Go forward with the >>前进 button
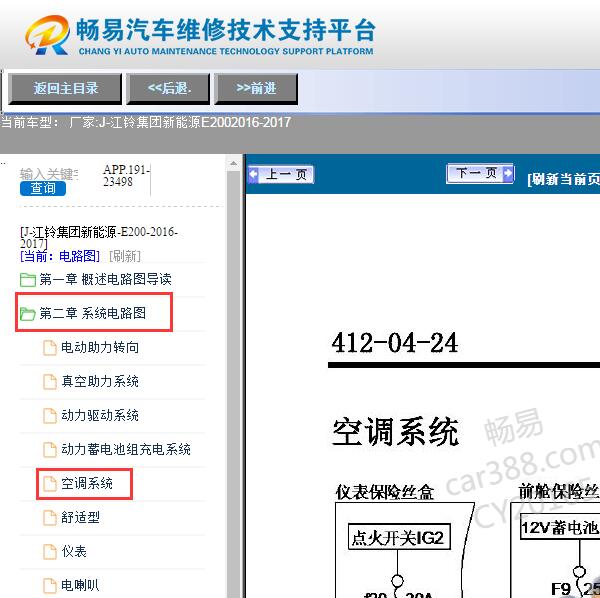Viewport: 600px width, 598px height. click(256, 89)
